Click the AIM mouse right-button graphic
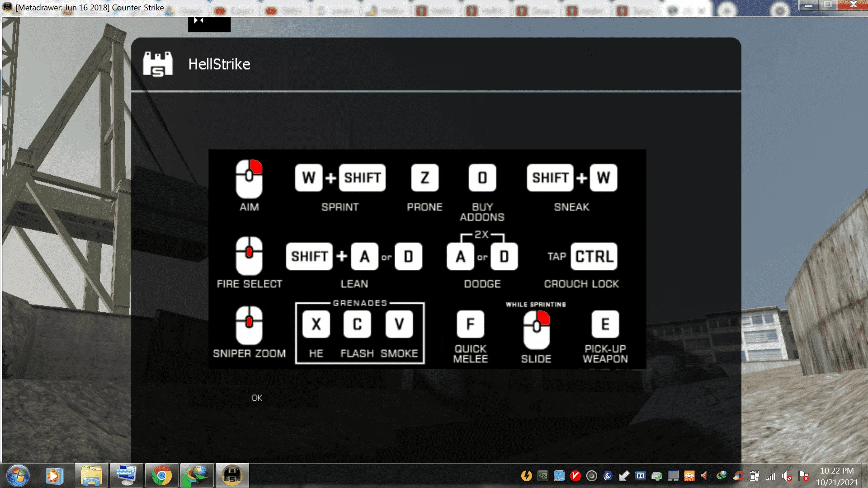 249,179
